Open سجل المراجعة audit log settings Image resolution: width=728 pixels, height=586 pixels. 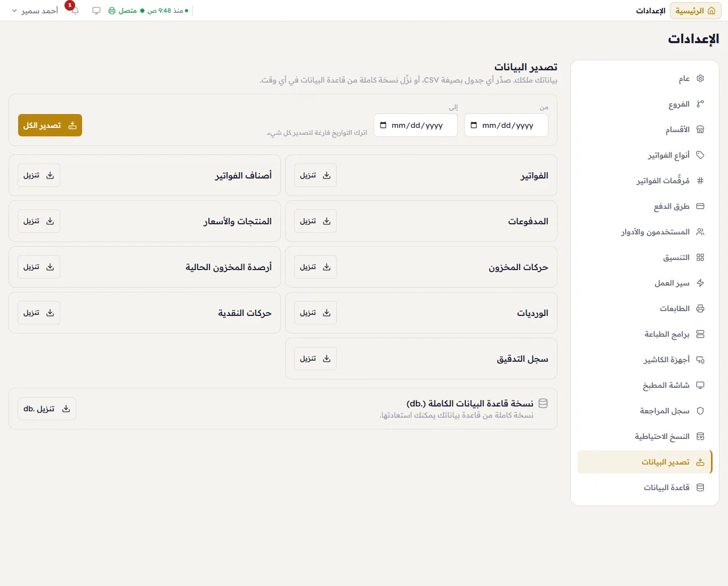click(644, 411)
